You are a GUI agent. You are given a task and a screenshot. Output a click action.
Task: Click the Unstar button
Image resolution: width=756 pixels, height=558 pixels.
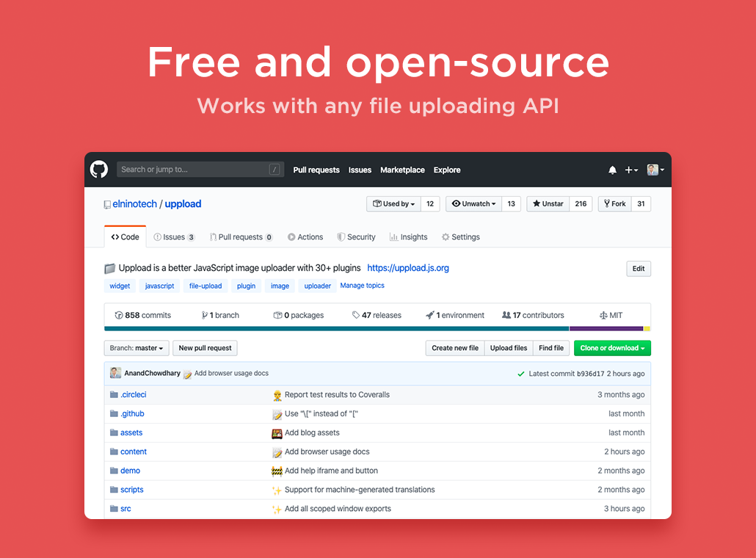click(548, 204)
